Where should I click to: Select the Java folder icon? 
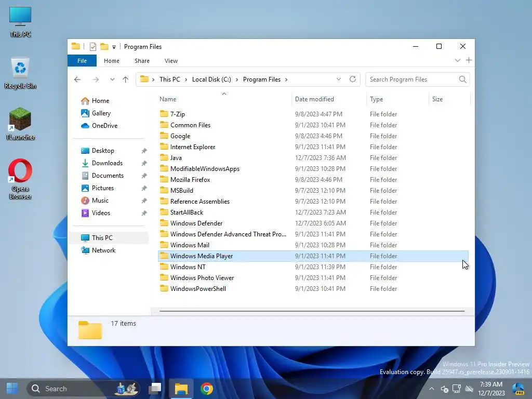click(164, 157)
